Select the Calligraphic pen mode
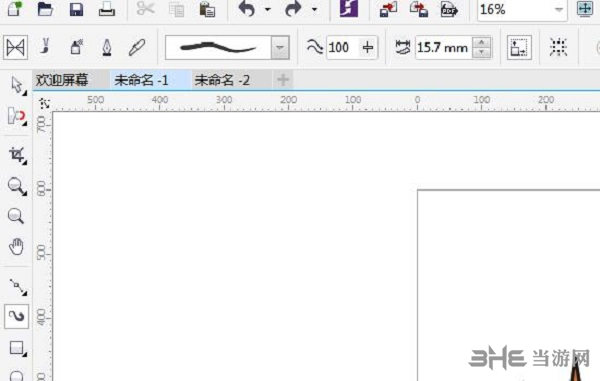Screen dimensions: 600x381 tap(107, 47)
